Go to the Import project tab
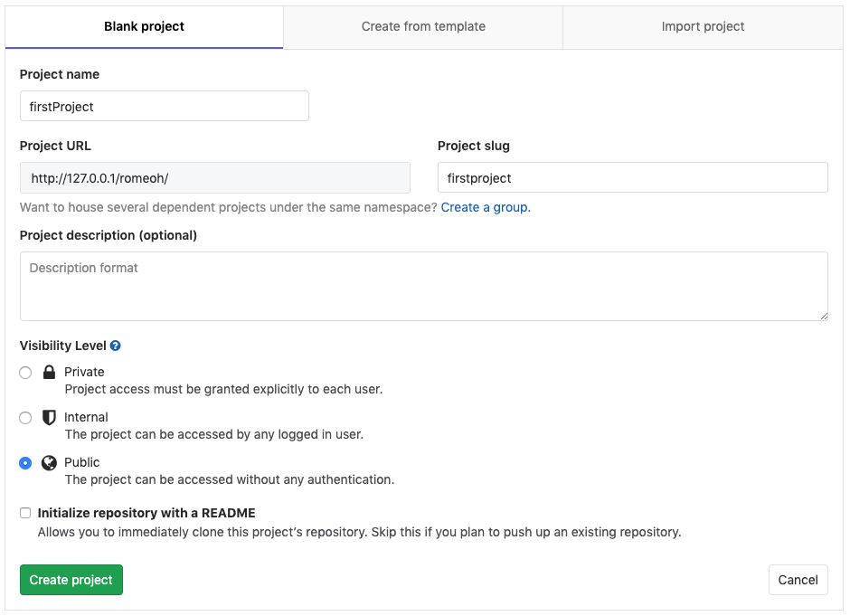The height and width of the screenshot is (616, 850). point(703,26)
